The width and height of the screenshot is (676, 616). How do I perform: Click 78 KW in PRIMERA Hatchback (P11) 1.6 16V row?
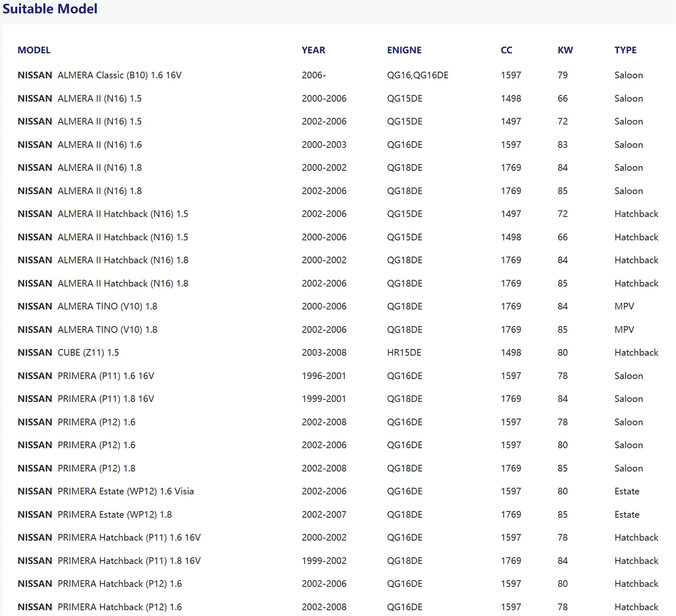coord(563,537)
